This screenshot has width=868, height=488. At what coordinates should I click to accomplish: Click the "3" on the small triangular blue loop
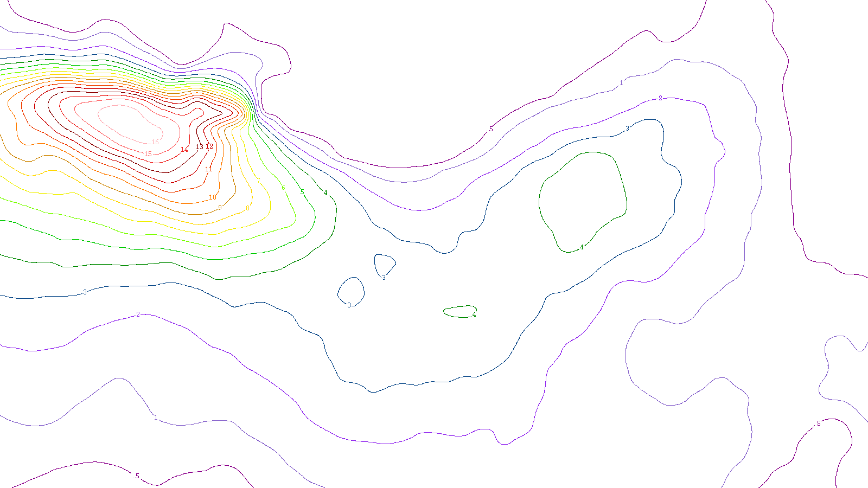384,278
